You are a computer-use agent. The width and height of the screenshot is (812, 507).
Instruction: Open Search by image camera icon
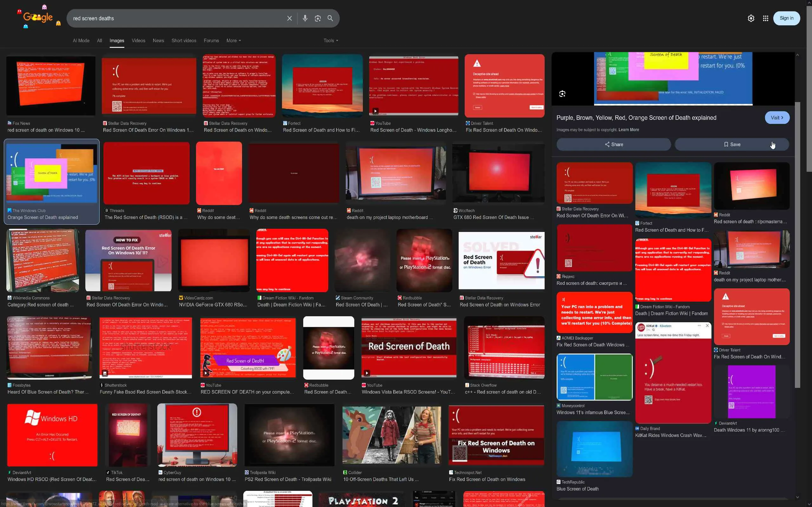click(318, 18)
